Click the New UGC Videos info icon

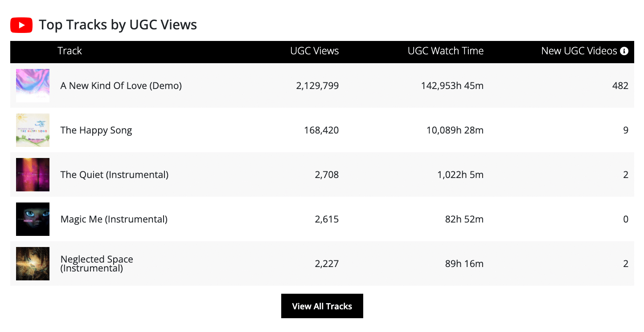[624, 51]
